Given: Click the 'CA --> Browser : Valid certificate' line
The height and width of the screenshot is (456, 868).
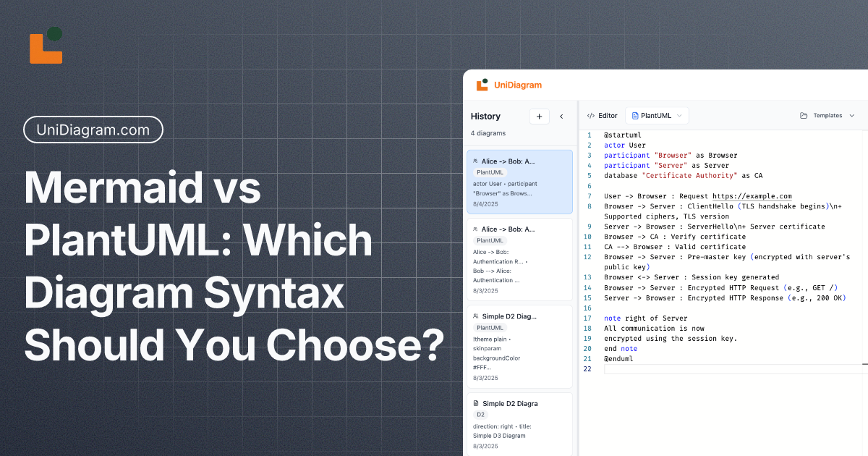Looking at the screenshot, I should [675, 247].
